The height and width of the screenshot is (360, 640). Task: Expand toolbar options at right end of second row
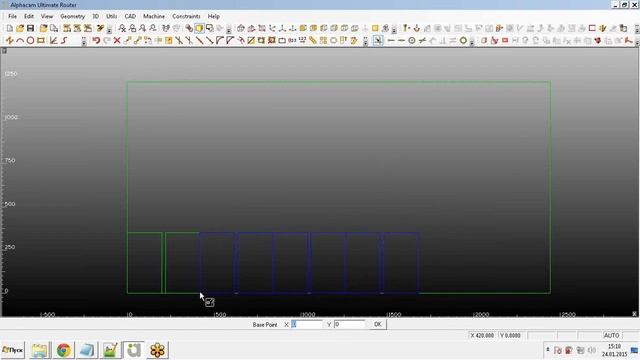(637, 41)
